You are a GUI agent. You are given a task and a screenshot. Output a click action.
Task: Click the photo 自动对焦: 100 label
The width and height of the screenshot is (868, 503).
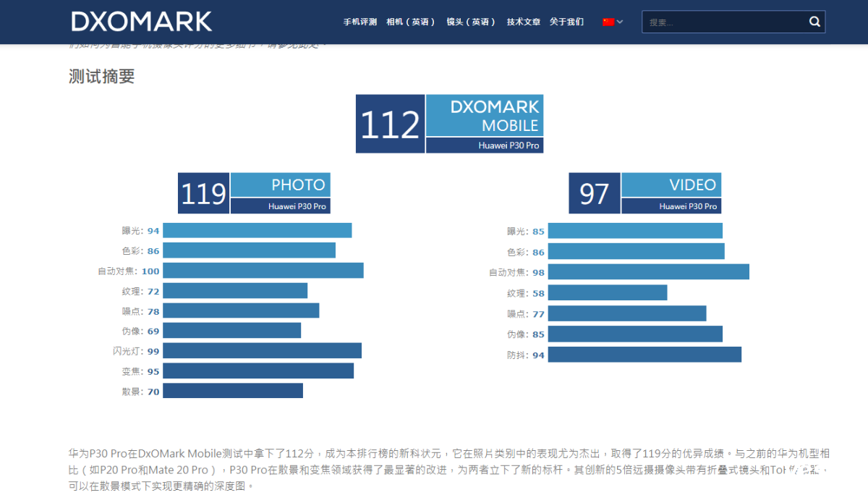(x=129, y=271)
